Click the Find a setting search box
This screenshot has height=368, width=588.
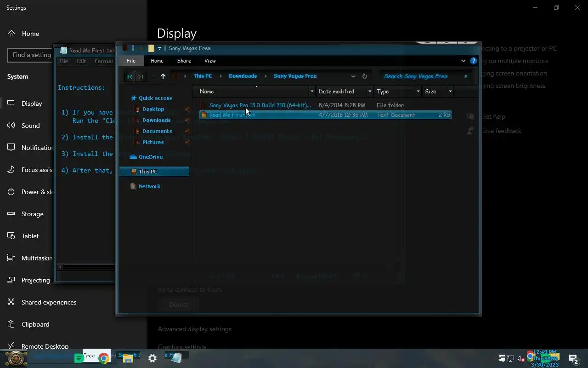coord(30,55)
